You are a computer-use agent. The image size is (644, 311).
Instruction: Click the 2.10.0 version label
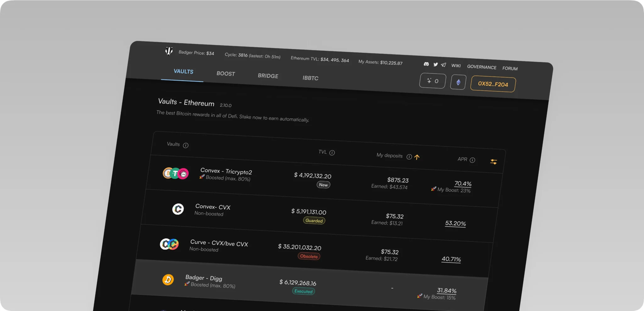tap(225, 105)
